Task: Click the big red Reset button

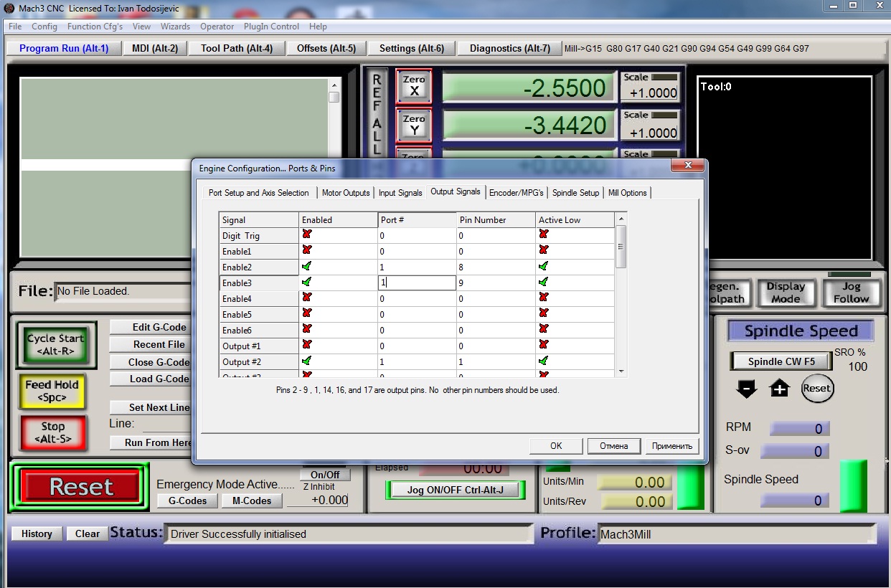Action: (81, 487)
